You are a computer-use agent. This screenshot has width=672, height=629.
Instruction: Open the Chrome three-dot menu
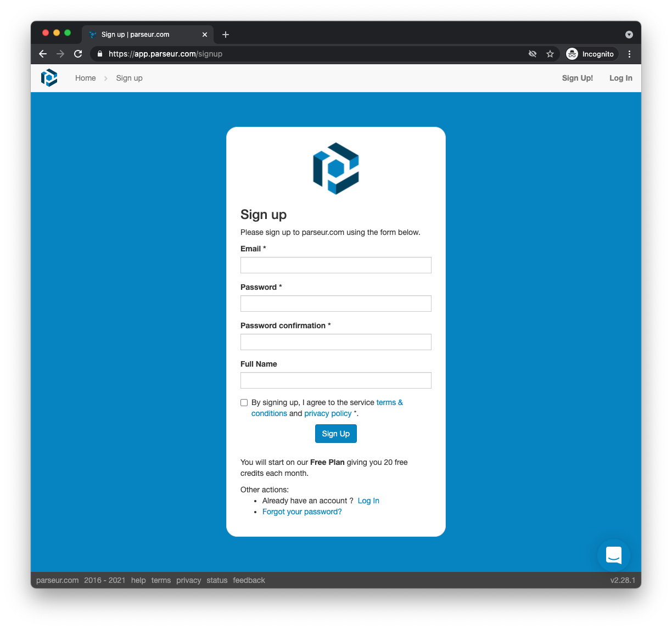630,54
